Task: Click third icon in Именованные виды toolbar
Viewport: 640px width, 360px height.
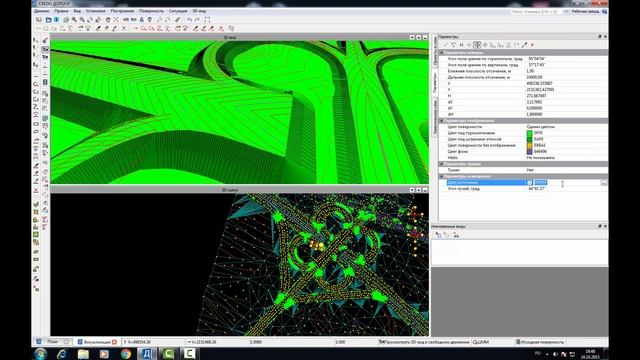Action: pyautogui.click(x=456, y=235)
